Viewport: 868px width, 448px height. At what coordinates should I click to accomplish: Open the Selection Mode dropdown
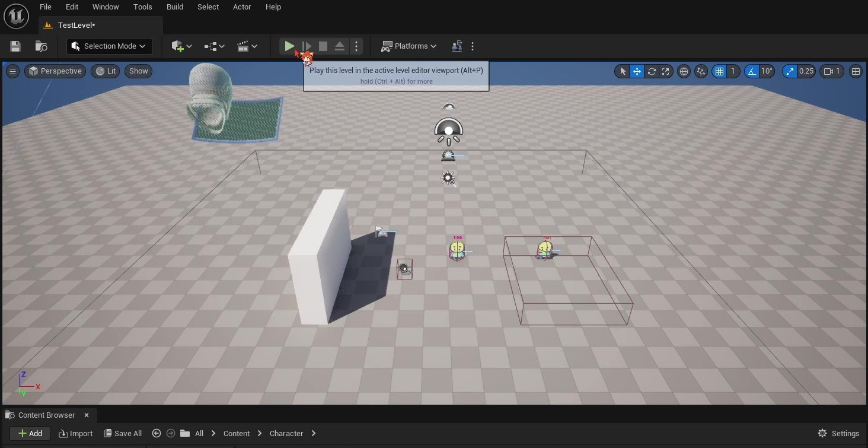109,46
